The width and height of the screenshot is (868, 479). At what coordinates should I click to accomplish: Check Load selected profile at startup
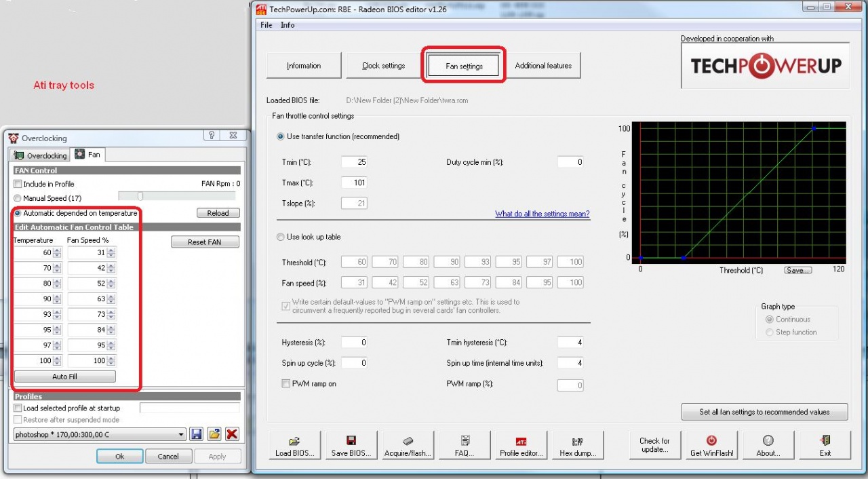click(18, 408)
